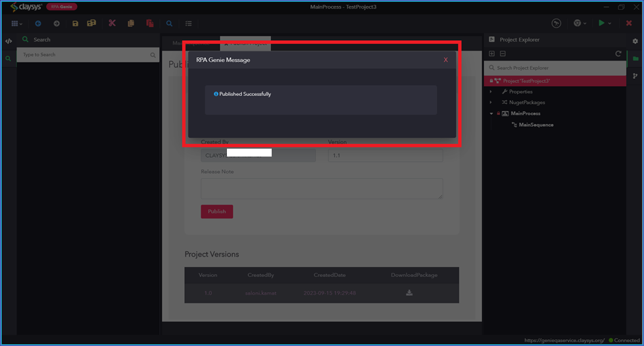Click Expand All in Project Explorer
The height and width of the screenshot is (346, 644).
pyautogui.click(x=491, y=53)
